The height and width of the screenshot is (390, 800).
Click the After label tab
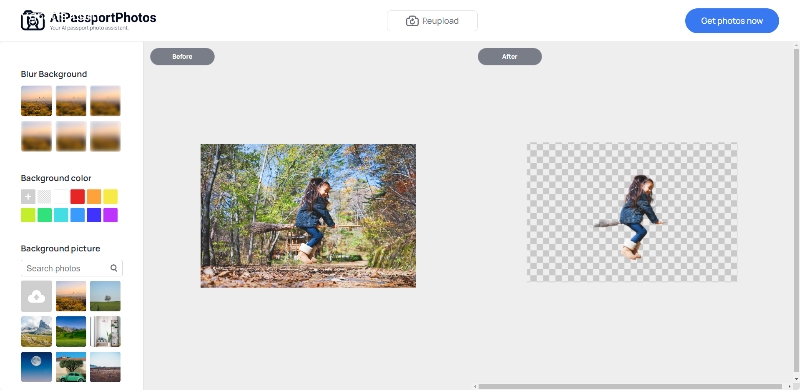510,57
